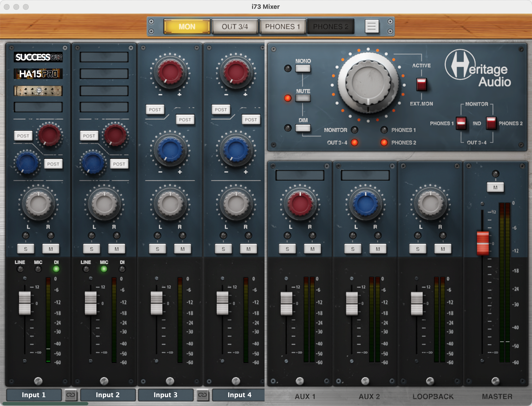Click the fourth empty plugin slot on Input 2

coord(104,107)
